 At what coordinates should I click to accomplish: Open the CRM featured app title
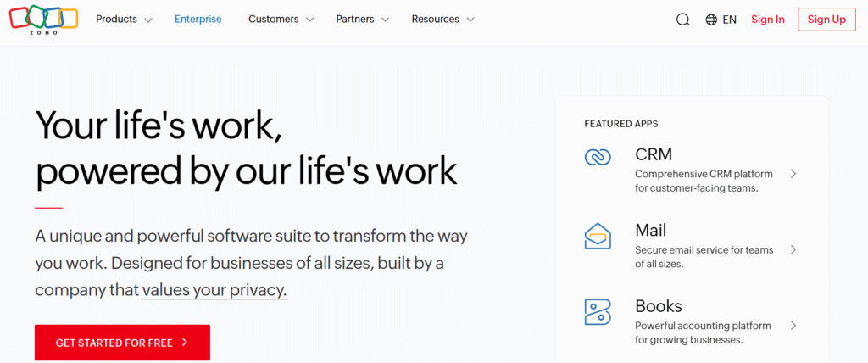point(653,154)
